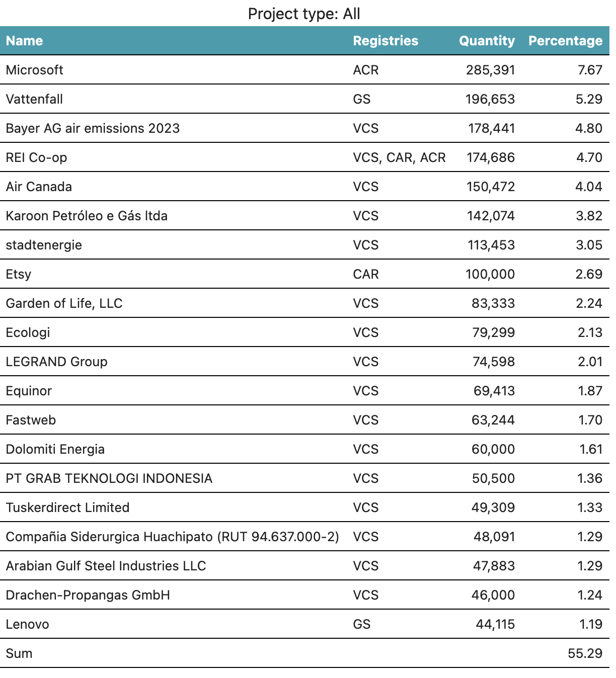
Task: Sort by the Percentage column header
Action: tap(565, 41)
